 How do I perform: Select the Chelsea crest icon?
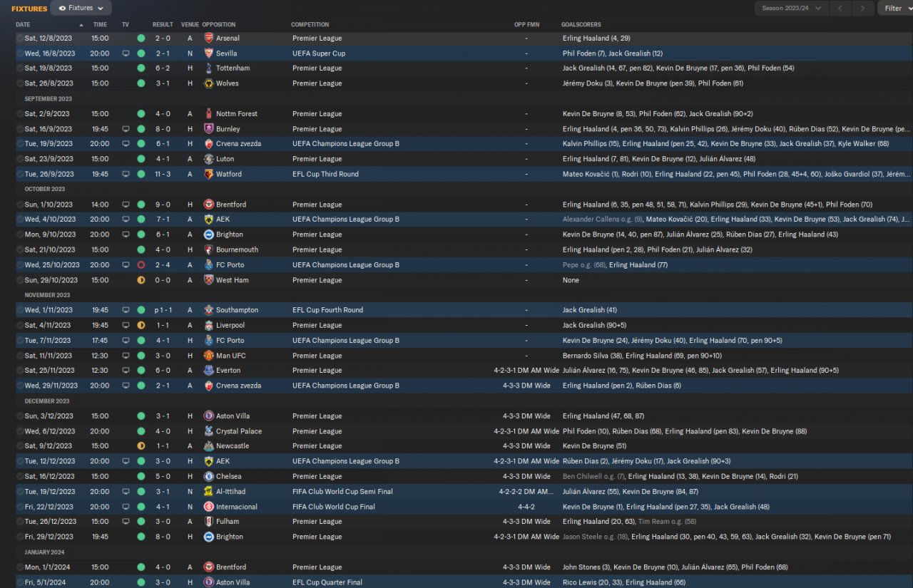point(208,476)
